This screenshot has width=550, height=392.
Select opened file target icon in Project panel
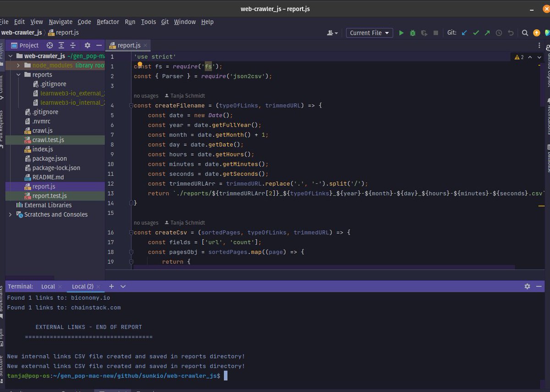tap(49, 45)
